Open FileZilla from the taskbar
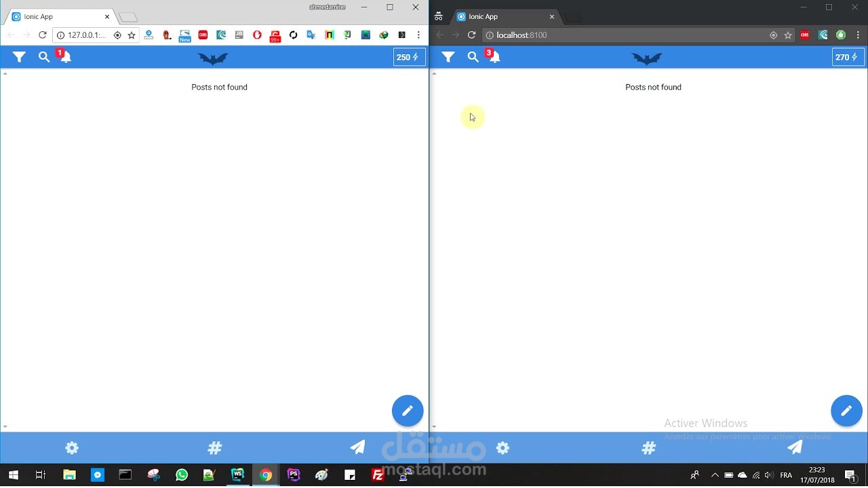This screenshot has width=868, height=488. point(378,475)
